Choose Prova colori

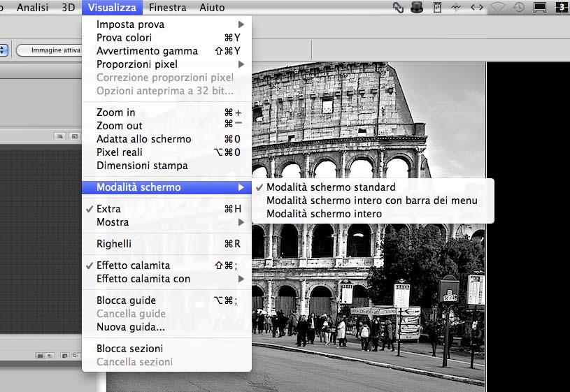[x=167, y=38]
